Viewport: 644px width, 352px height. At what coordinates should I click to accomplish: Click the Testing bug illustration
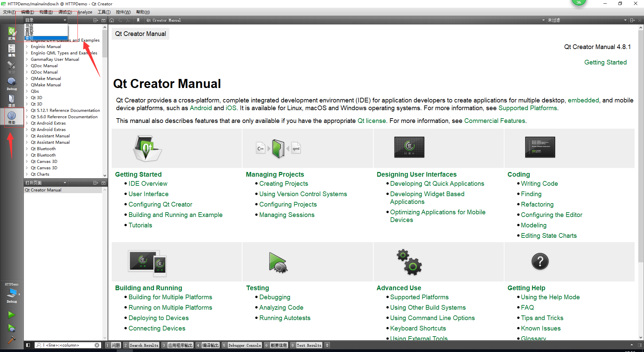[278, 262]
